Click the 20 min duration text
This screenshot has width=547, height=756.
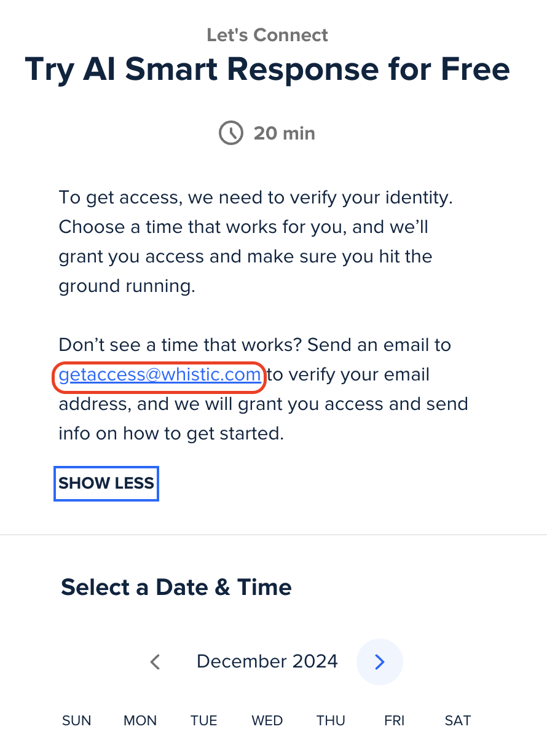coord(285,133)
